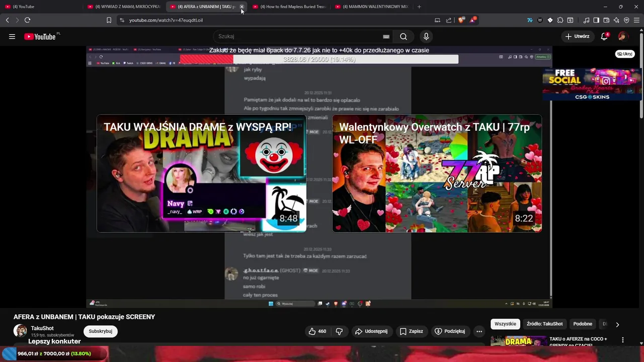Click the install/cast icon in address bar

point(437,20)
